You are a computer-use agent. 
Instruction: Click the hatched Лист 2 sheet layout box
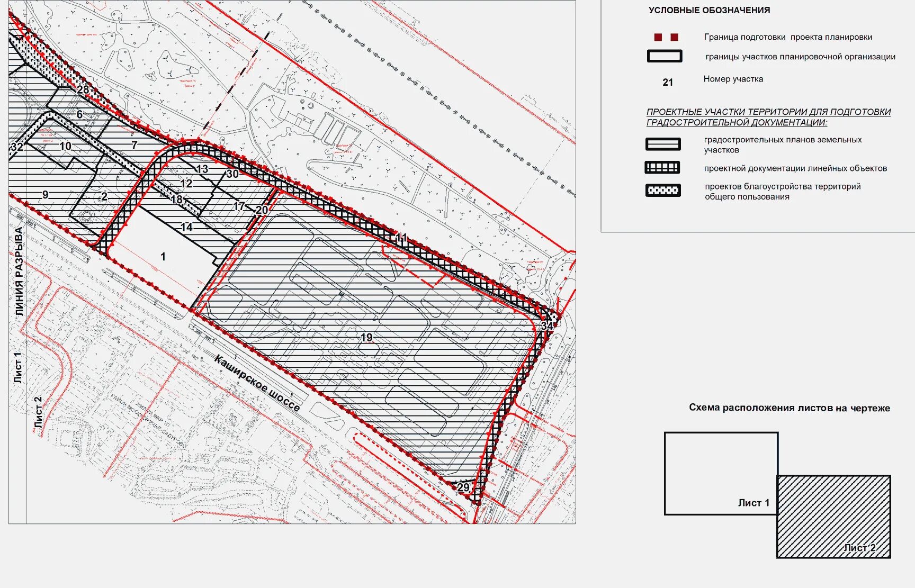[x=833, y=517]
